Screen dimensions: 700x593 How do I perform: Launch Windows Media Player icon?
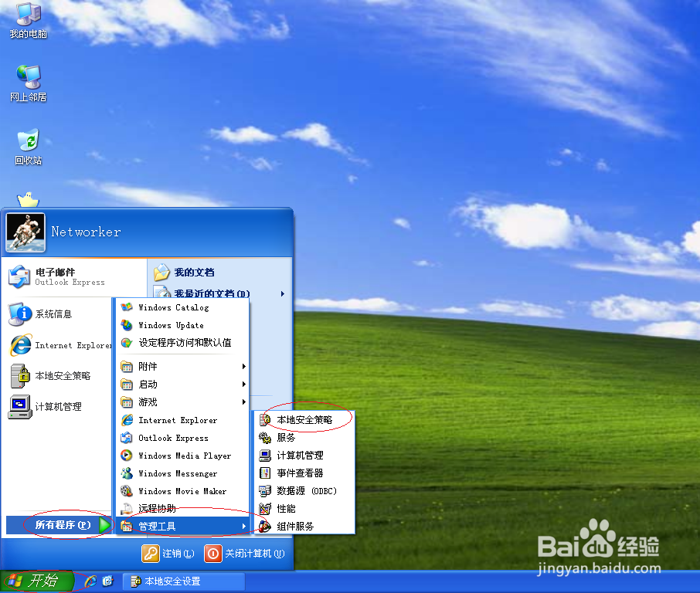pos(127,456)
